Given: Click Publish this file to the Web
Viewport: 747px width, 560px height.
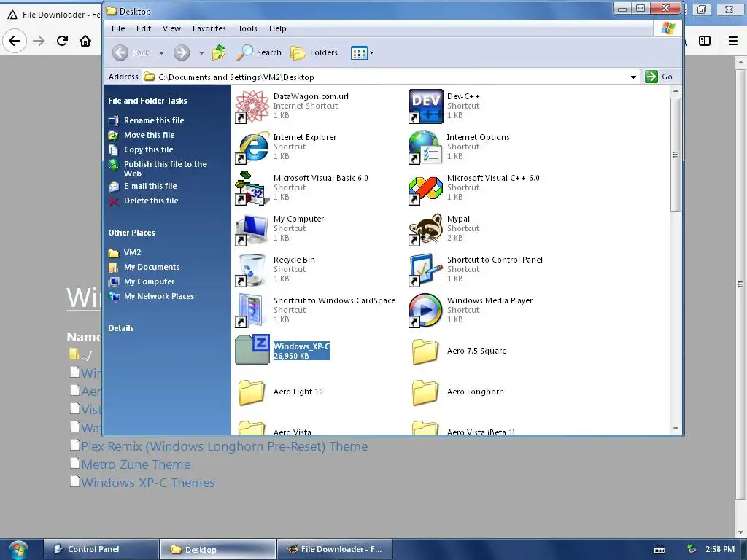Looking at the screenshot, I should click(166, 168).
